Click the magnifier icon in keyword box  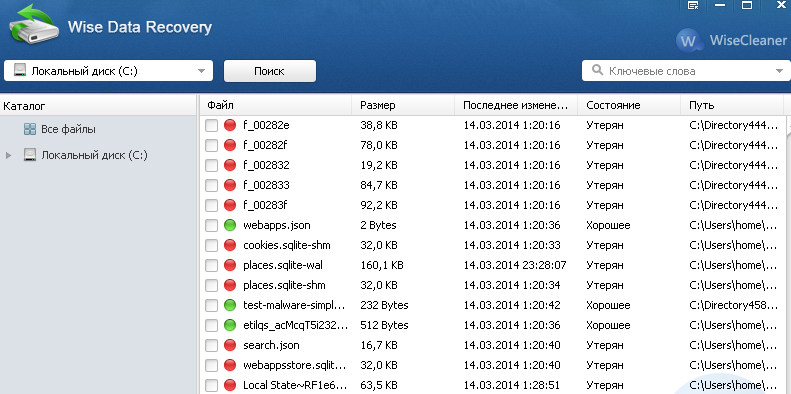click(x=597, y=70)
